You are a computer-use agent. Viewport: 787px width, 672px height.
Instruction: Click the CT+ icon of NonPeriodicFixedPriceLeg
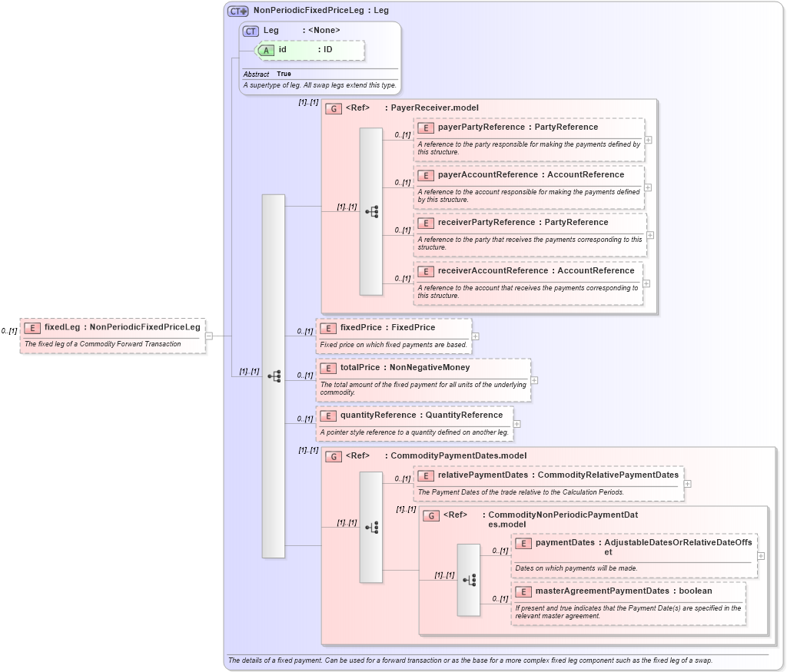click(x=238, y=11)
